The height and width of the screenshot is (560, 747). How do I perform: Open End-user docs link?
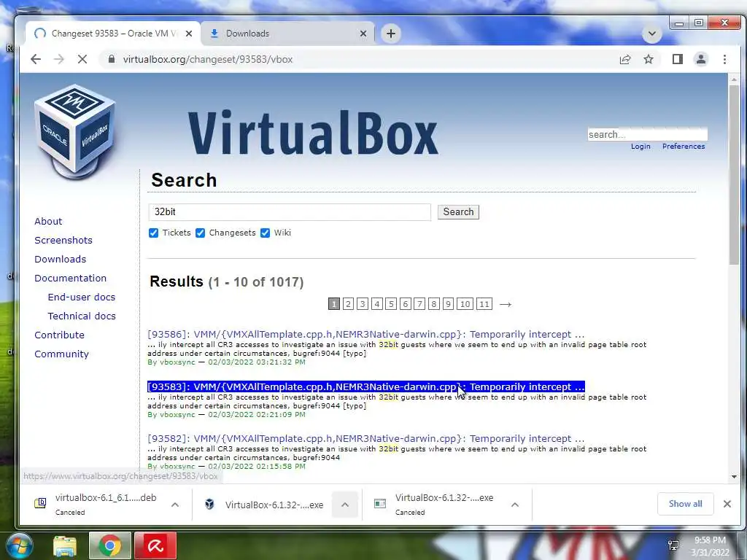82,297
